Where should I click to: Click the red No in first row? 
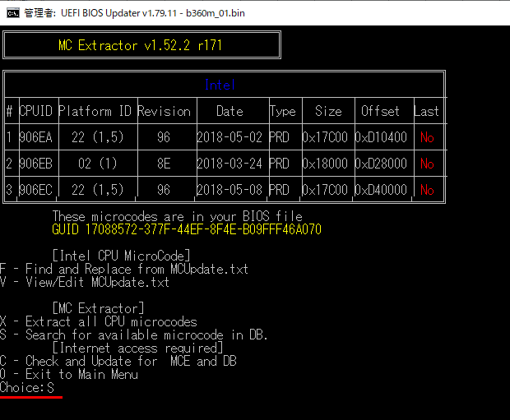tap(426, 137)
